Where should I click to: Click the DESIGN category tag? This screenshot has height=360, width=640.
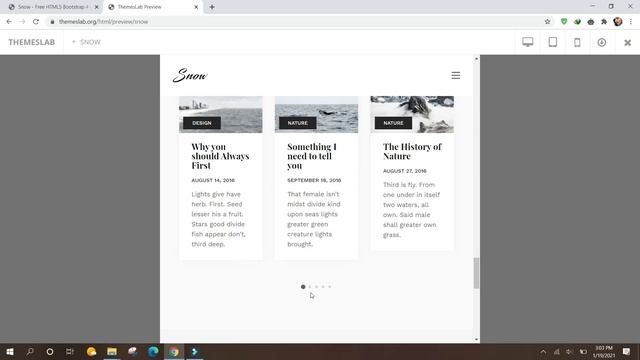202,123
